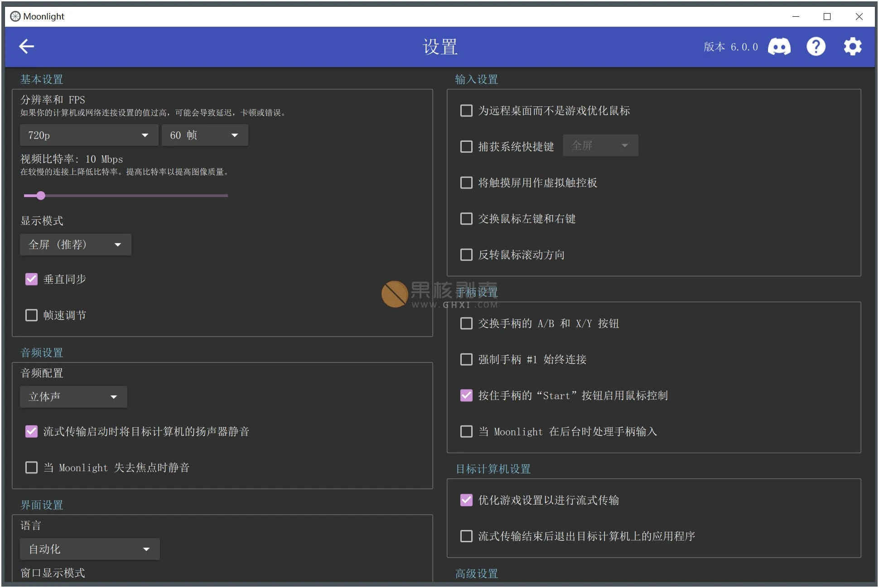Enable 反转鼠标滚动方向 checkbox
This screenshot has height=588, width=879.
click(x=466, y=255)
